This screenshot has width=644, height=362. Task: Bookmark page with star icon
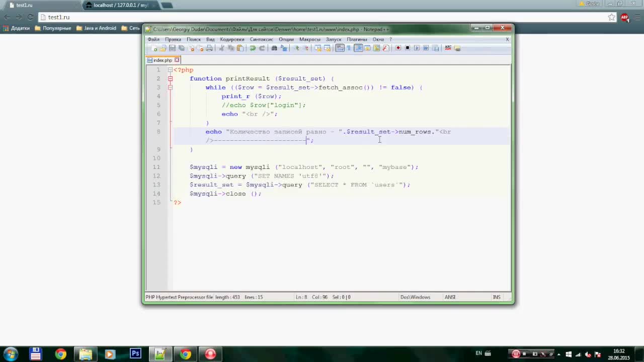pyautogui.click(x=611, y=17)
